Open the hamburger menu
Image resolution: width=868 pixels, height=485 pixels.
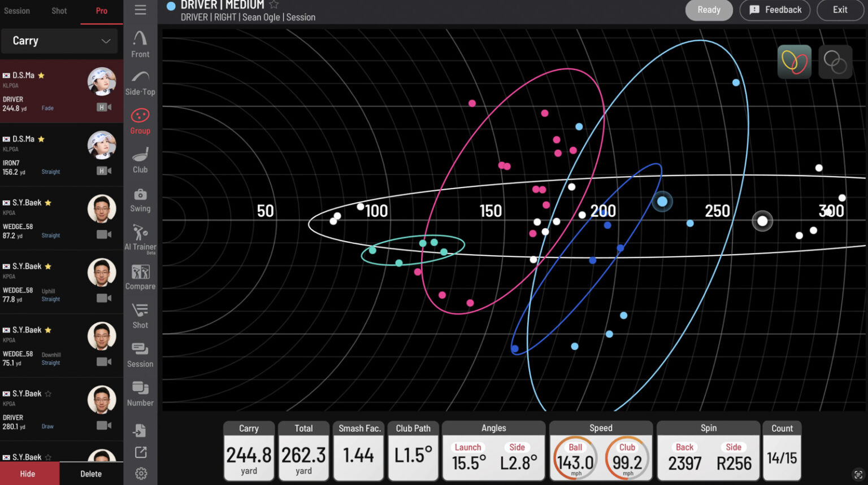pos(140,10)
